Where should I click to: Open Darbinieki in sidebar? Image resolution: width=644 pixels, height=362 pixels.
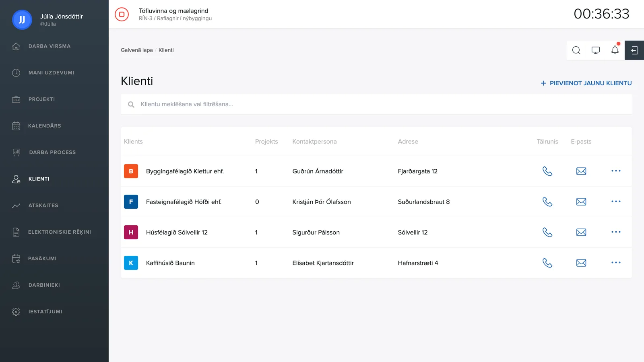[x=44, y=285]
